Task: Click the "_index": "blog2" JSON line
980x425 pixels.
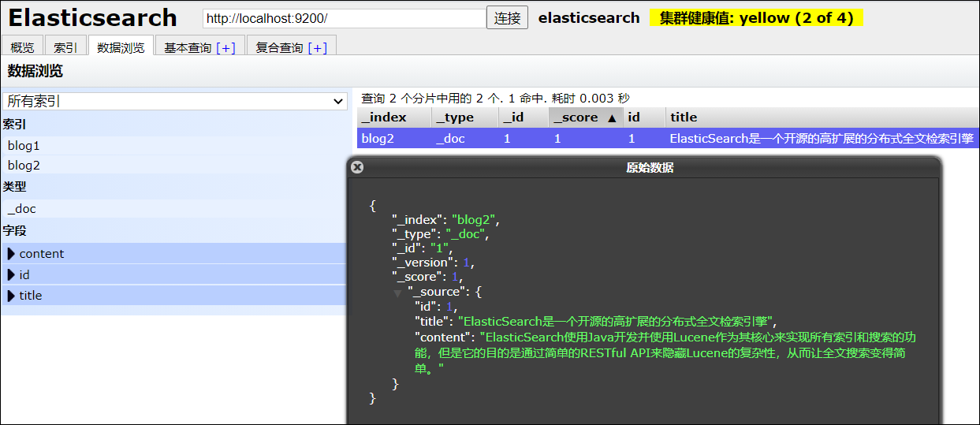Action: coord(446,220)
